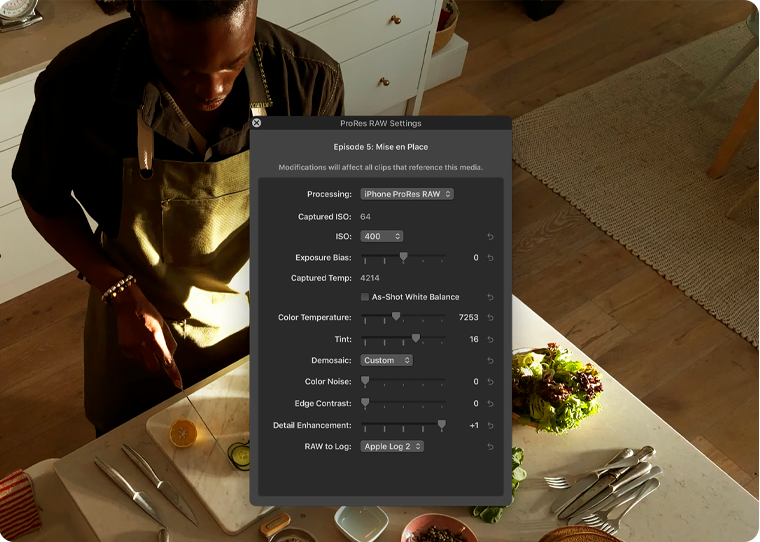Open the RAW to Log dropdown
Viewport: 760px width, 542px height.
(x=392, y=446)
